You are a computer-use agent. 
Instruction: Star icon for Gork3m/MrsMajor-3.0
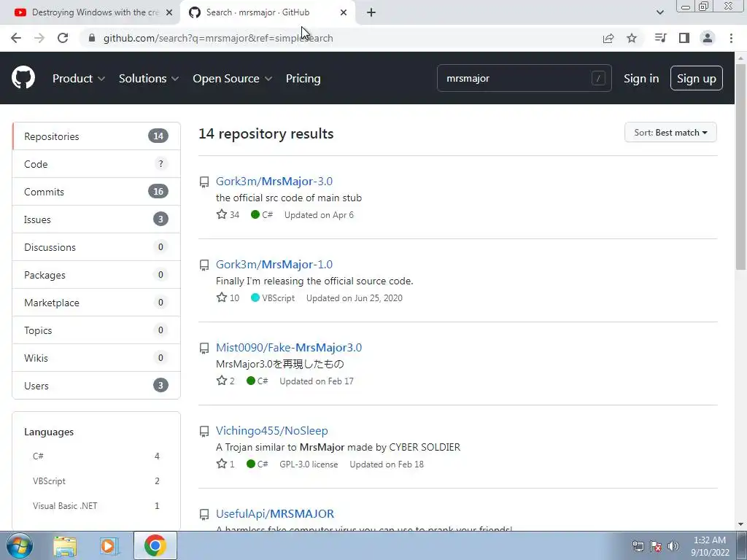pyautogui.click(x=222, y=214)
